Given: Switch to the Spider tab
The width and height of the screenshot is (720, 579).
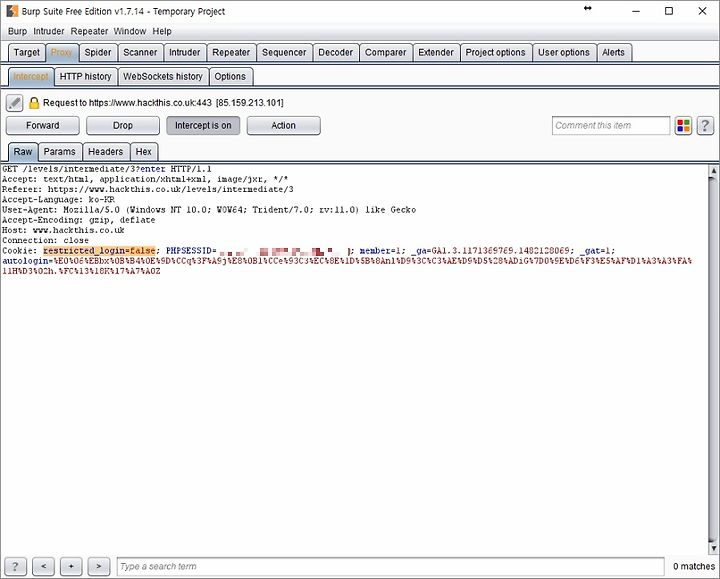Looking at the screenshot, I should (x=98, y=52).
